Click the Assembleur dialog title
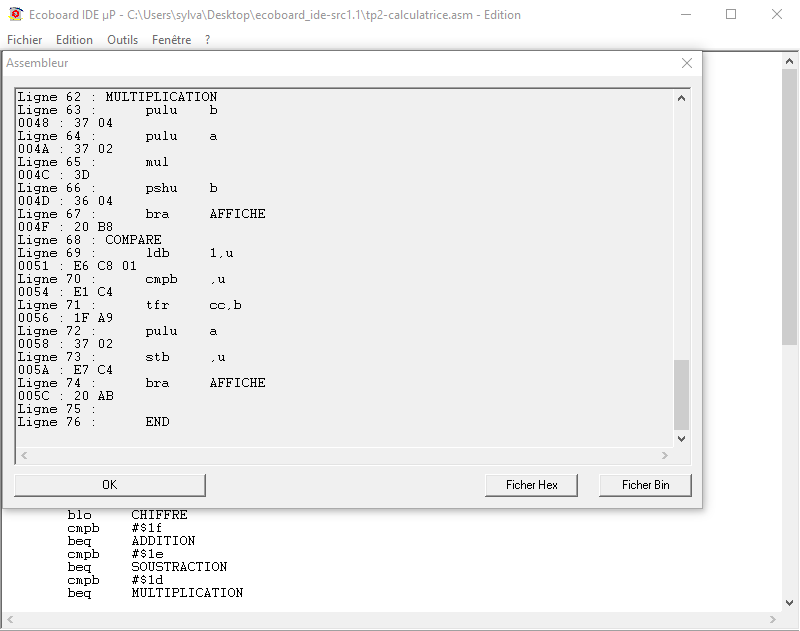This screenshot has width=800, height=631. coord(37,63)
